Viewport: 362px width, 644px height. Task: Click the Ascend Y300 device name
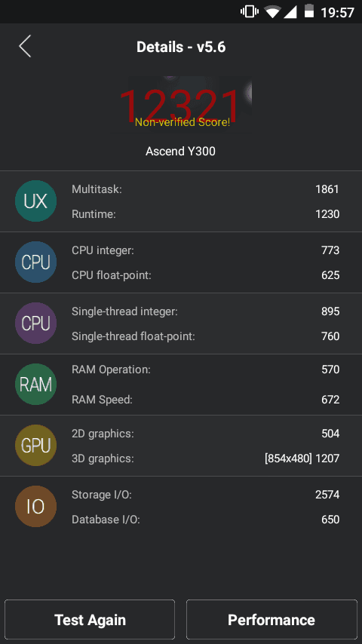(x=180, y=151)
